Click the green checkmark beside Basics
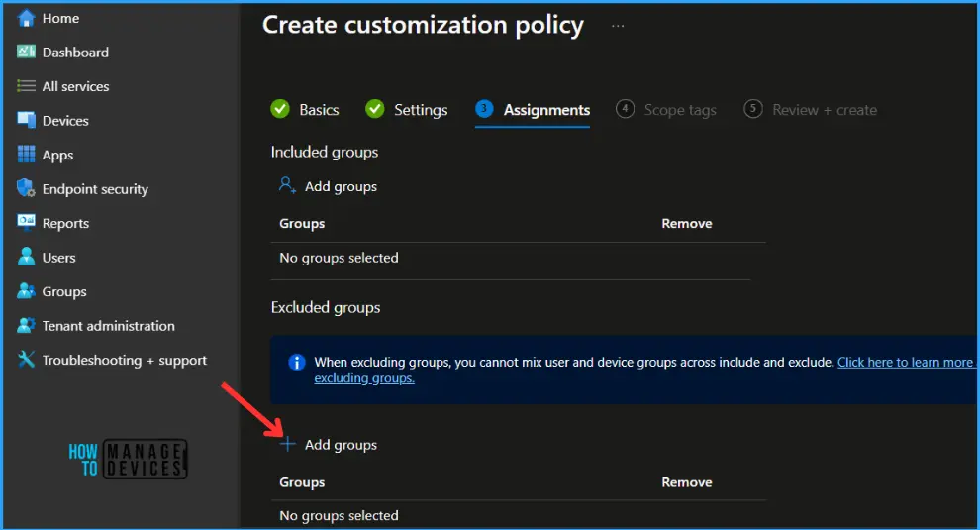Screen dimensions: 980x530 (280, 109)
